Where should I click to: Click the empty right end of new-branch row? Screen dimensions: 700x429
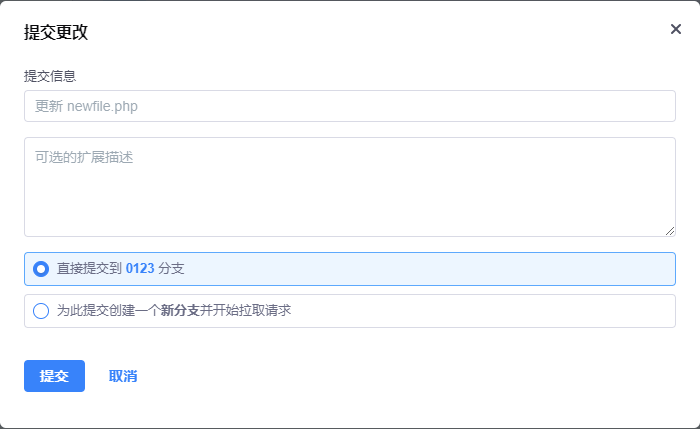point(600,311)
